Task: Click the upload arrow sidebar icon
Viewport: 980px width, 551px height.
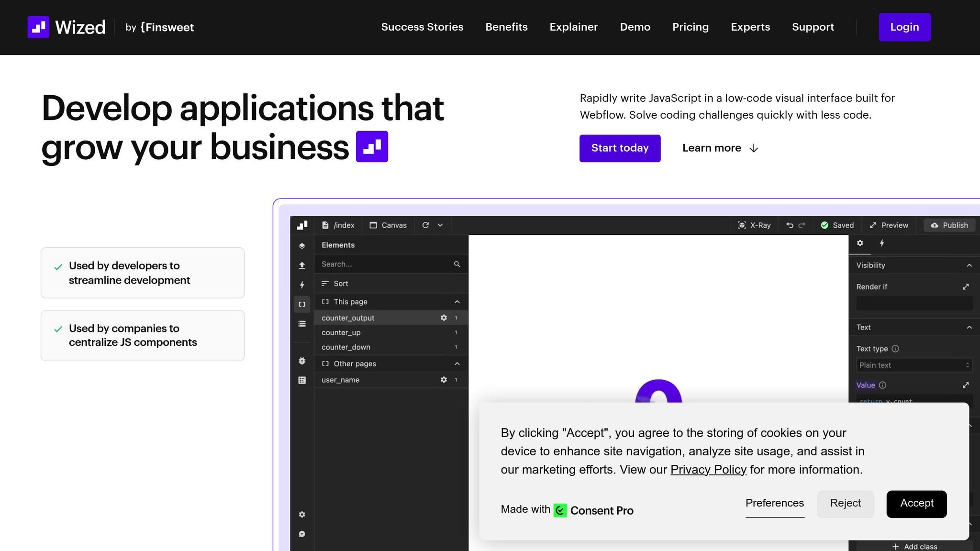Action: click(x=302, y=265)
